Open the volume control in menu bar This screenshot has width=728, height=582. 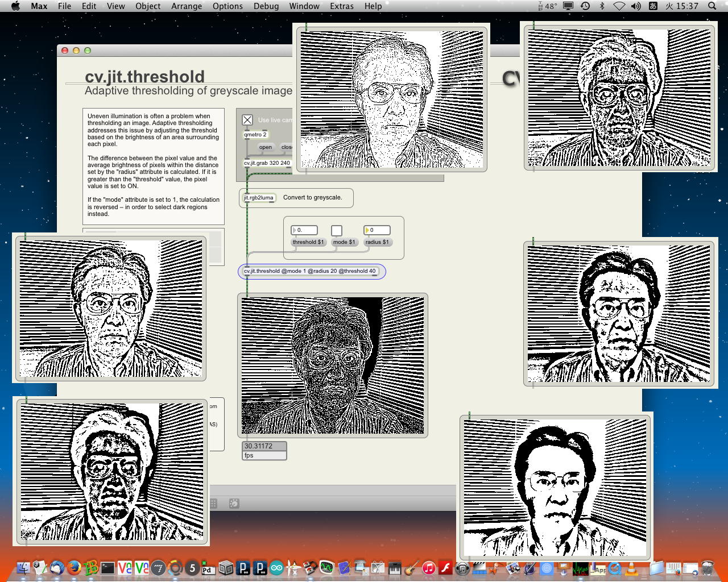pyautogui.click(x=636, y=6)
